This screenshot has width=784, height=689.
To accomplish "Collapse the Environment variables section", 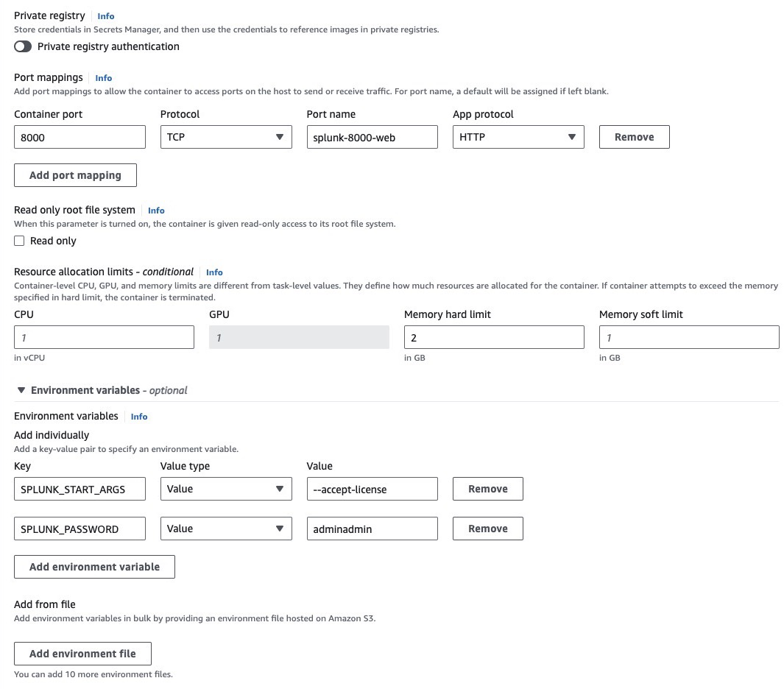I will coord(21,390).
